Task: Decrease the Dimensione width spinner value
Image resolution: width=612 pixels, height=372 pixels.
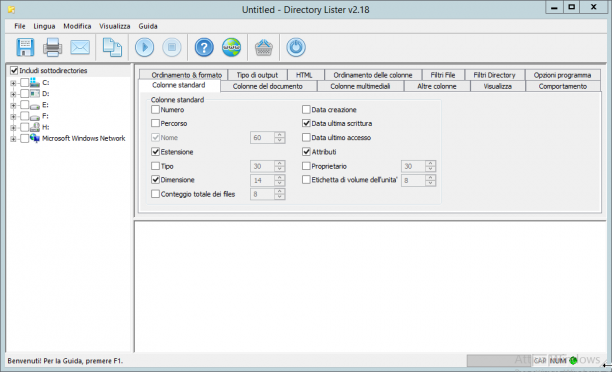Action: pos(279,183)
